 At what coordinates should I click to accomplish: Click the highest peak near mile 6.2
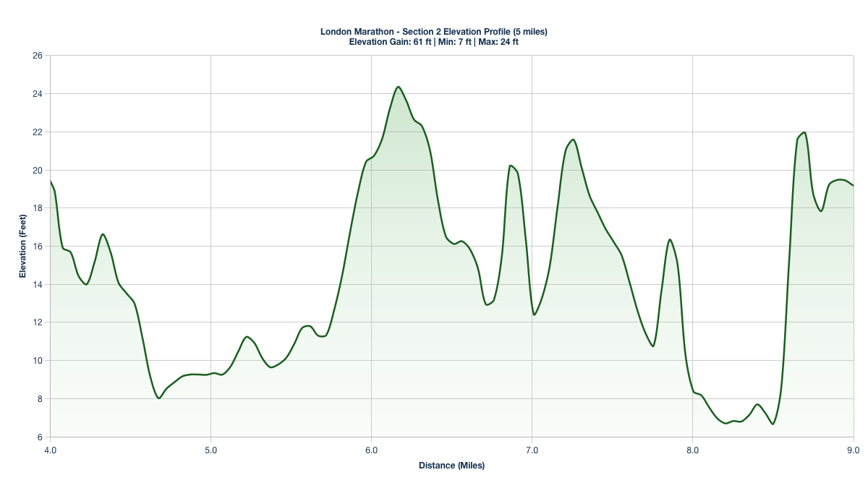pyautogui.click(x=399, y=87)
